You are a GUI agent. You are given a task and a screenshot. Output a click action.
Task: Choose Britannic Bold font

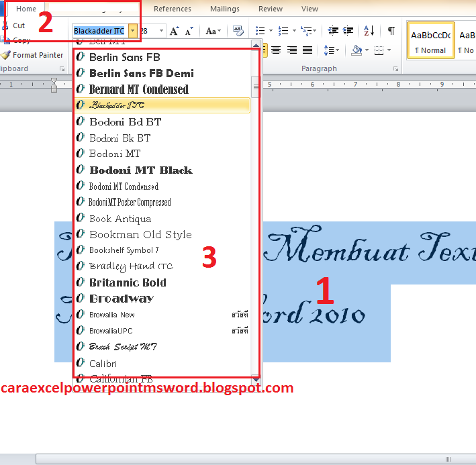pos(162,282)
